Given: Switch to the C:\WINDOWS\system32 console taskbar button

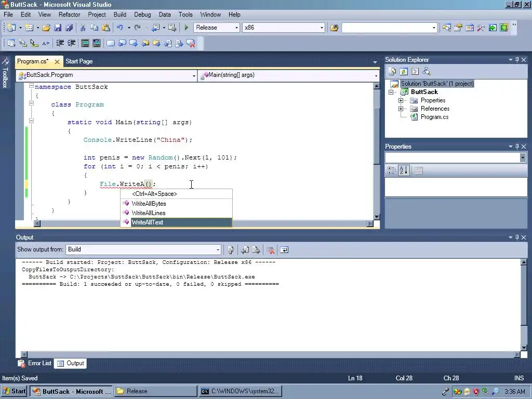Looking at the screenshot, I should [x=241, y=391].
